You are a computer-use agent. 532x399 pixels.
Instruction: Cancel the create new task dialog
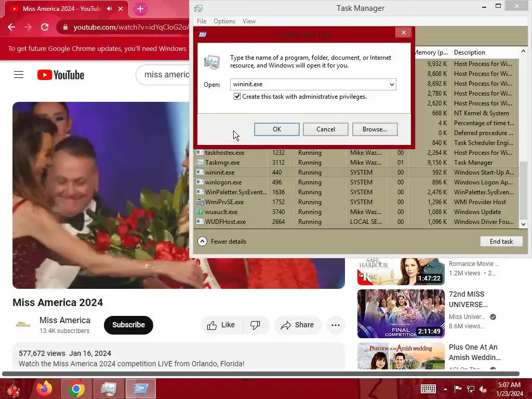(x=326, y=129)
